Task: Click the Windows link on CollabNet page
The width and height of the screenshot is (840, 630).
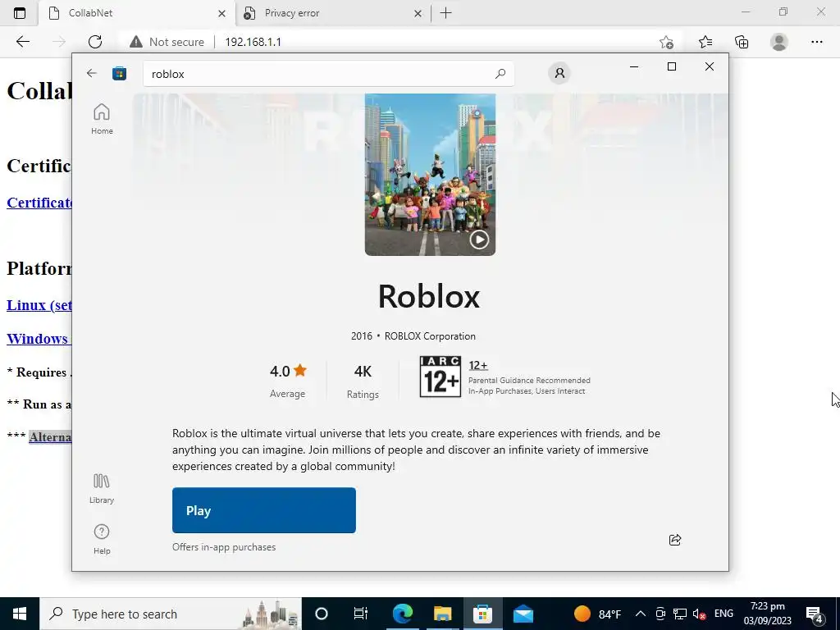Action: (38, 339)
